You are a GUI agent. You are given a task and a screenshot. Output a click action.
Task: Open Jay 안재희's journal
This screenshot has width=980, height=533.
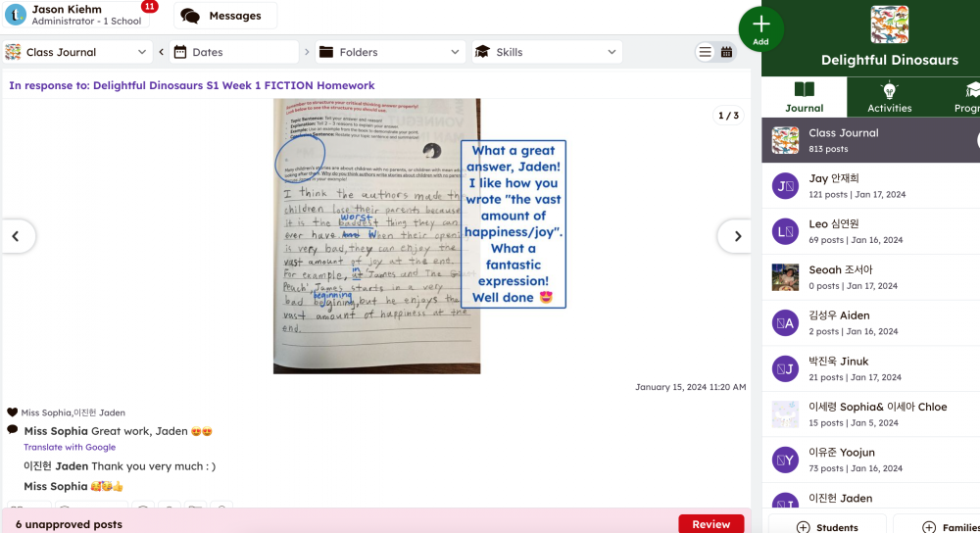[x=870, y=185]
